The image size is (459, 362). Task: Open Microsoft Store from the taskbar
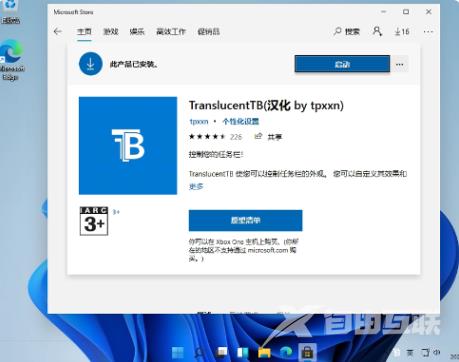pyautogui.click(x=307, y=352)
